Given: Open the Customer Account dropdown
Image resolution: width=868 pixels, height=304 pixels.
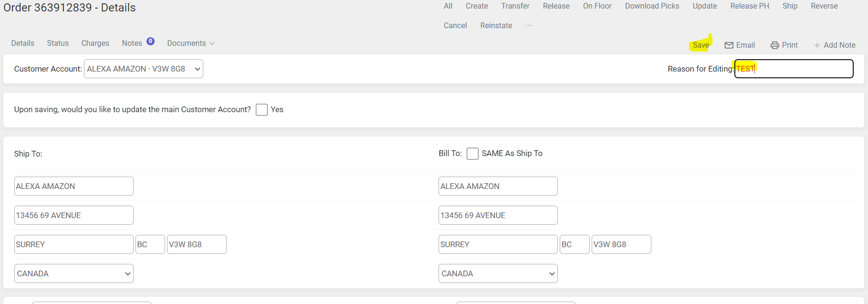Looking at the screenshot, I should tap(143, 69).
